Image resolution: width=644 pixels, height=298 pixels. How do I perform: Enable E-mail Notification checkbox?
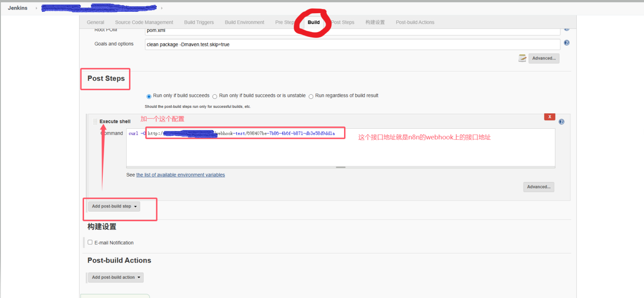(x=90, y=242)
